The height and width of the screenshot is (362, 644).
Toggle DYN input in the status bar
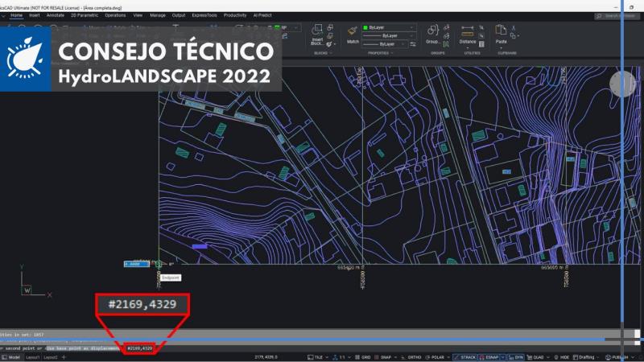pyautogui.click(x=516, y=357)
